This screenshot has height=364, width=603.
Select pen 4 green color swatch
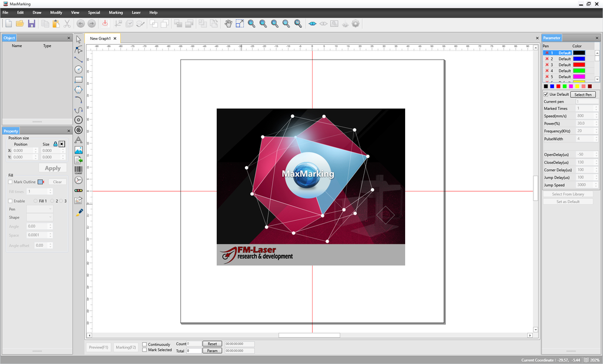[x=579, y=71]
